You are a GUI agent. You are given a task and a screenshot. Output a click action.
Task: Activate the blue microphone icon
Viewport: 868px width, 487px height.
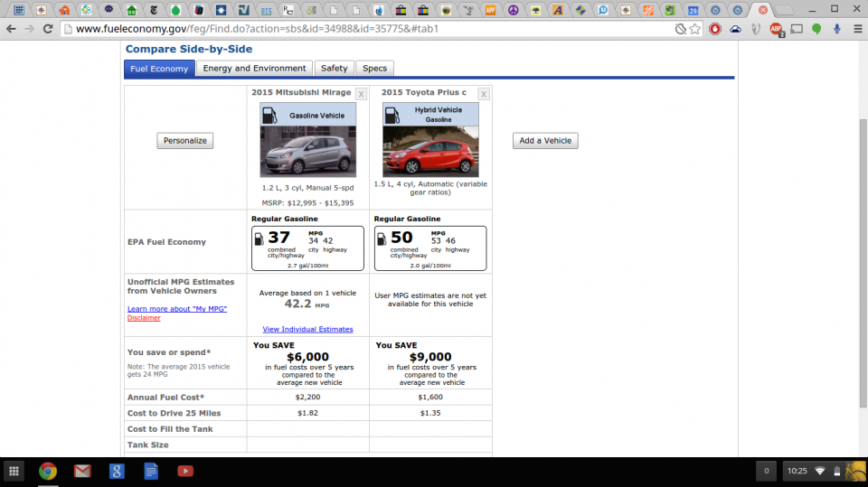click(837, 29)
